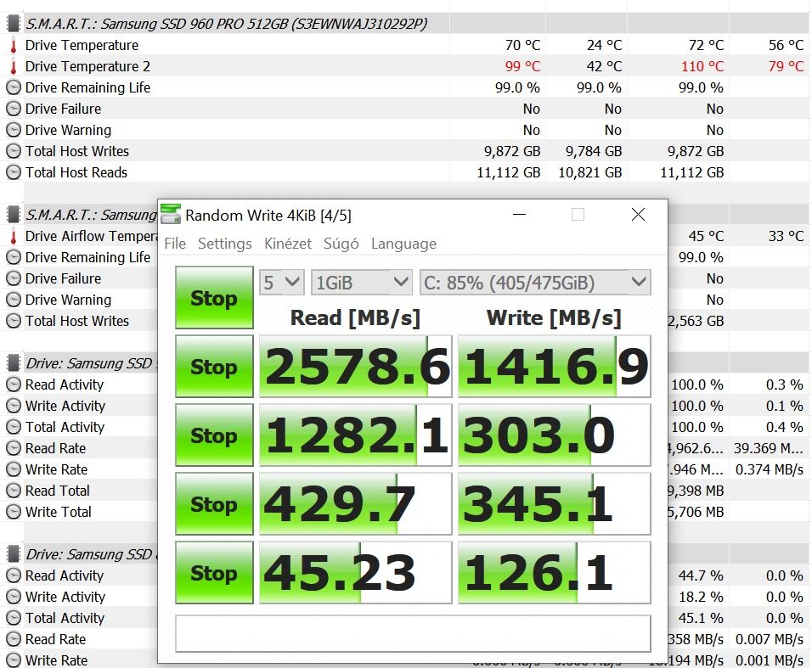This screenshot has height=668, width=812.
Task: Click gauge icon beside Read Total row
Action: click(14, 491)
